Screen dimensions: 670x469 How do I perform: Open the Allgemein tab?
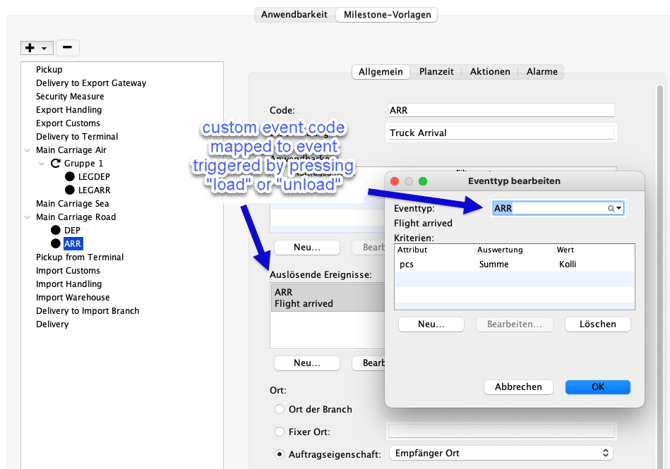[x=380, y=72]
